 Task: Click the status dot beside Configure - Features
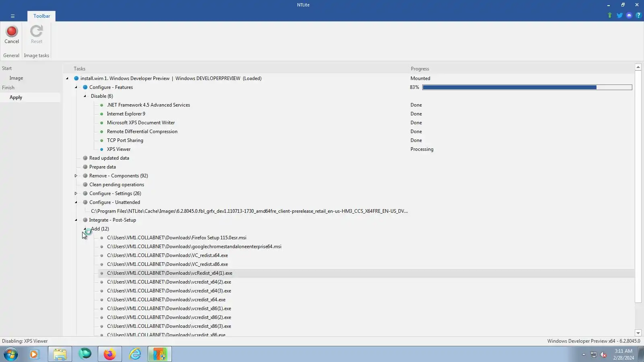85,87
